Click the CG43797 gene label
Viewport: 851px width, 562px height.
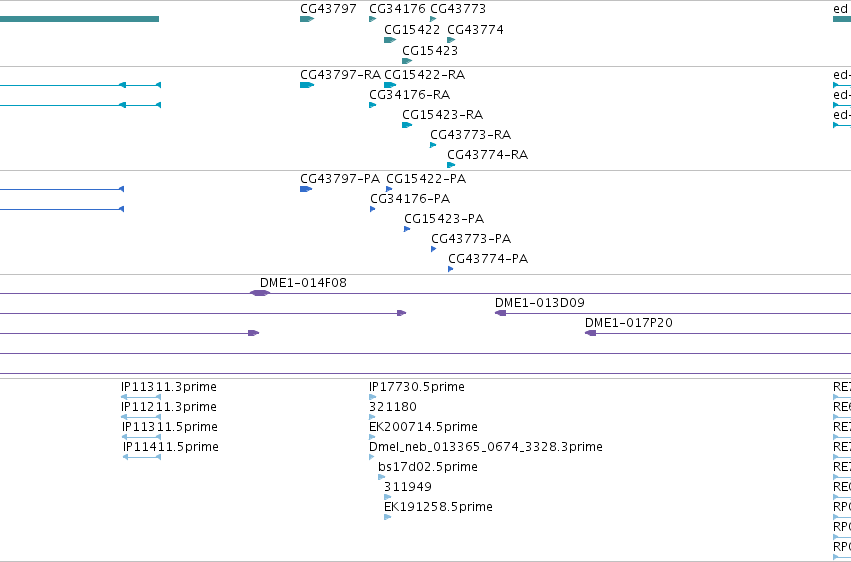tap(328, 9)
